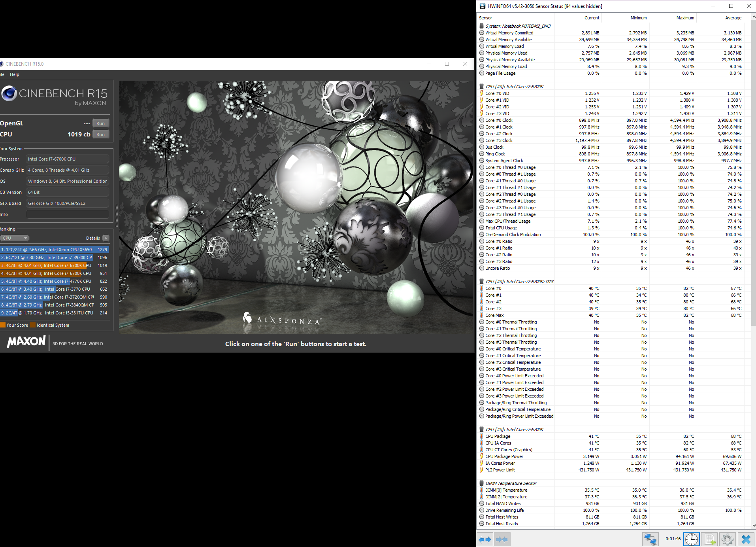Click the Average column header

point(733,18)
